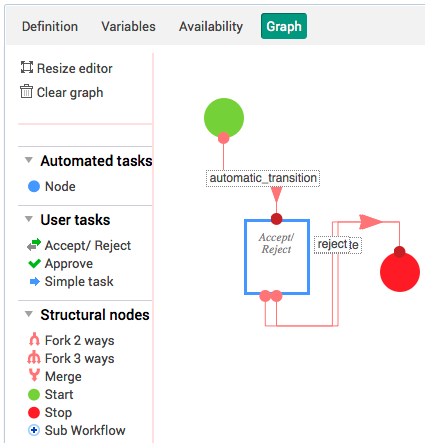Select the Fork 2 ways icon

coord(34,339)
